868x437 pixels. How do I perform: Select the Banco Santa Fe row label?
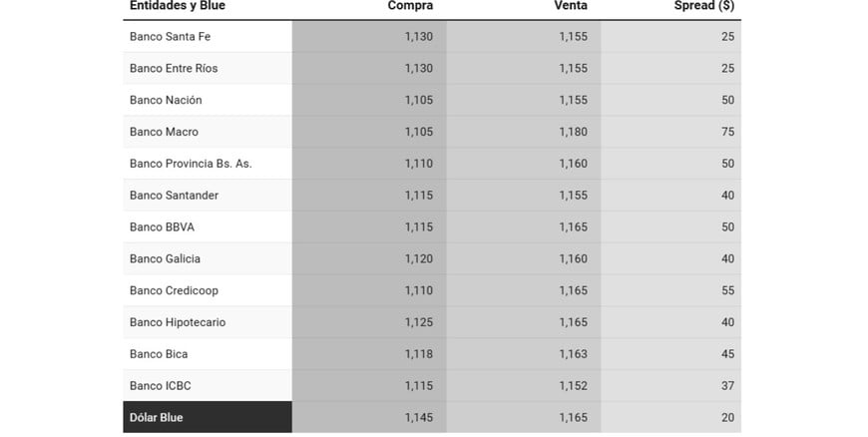(170, 37)
